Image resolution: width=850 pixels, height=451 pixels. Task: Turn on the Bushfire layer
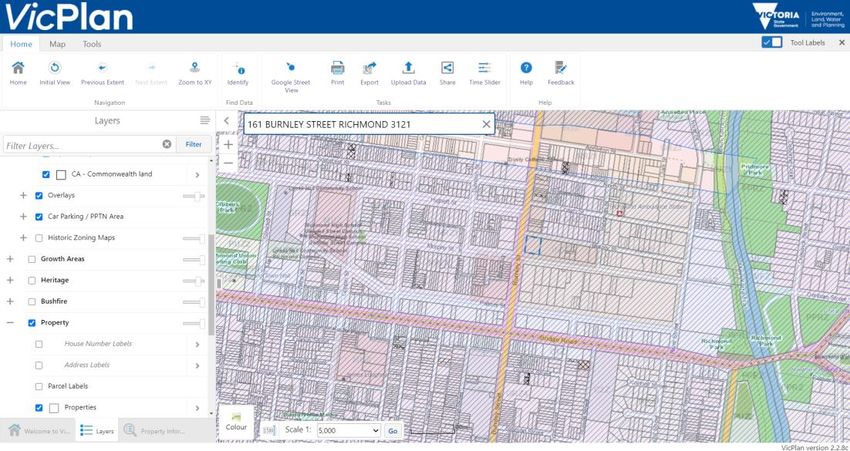point(31,301)
